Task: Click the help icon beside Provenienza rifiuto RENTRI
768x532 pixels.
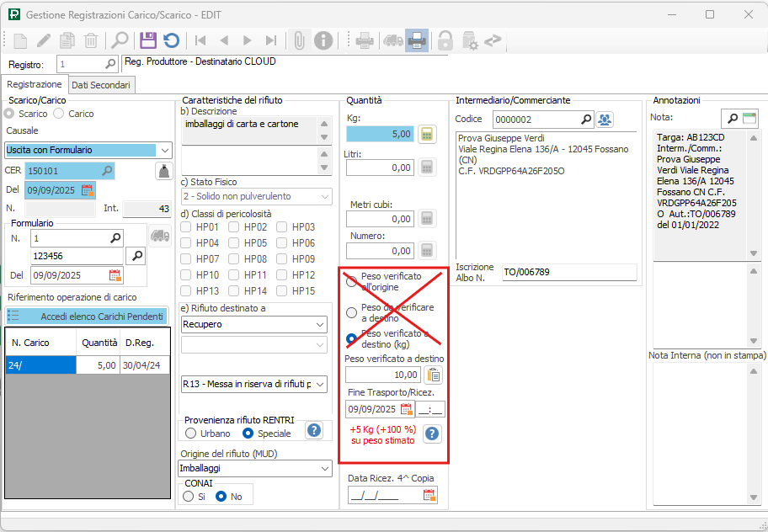Action: click(314, 430)
